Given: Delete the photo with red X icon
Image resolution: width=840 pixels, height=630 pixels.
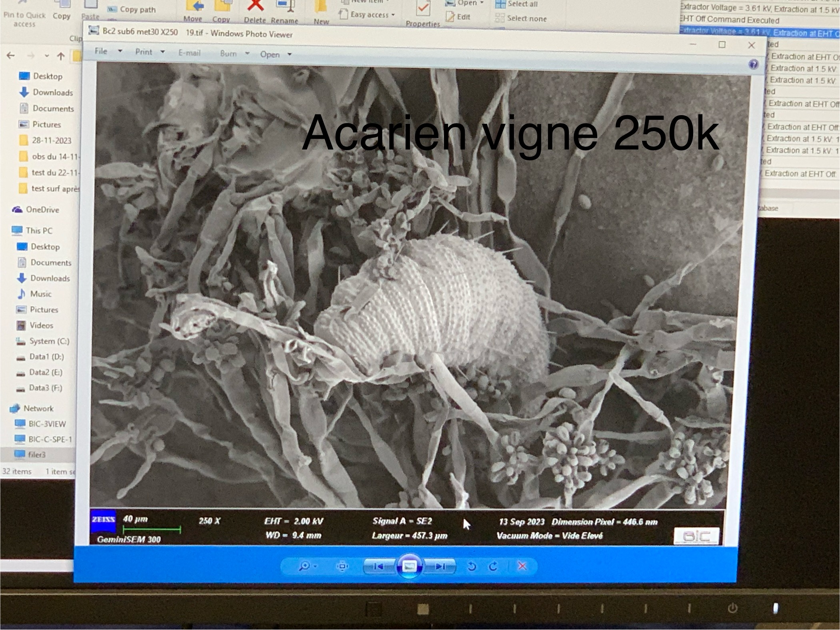Looking at the screenshot, I should tap(522, 566).
